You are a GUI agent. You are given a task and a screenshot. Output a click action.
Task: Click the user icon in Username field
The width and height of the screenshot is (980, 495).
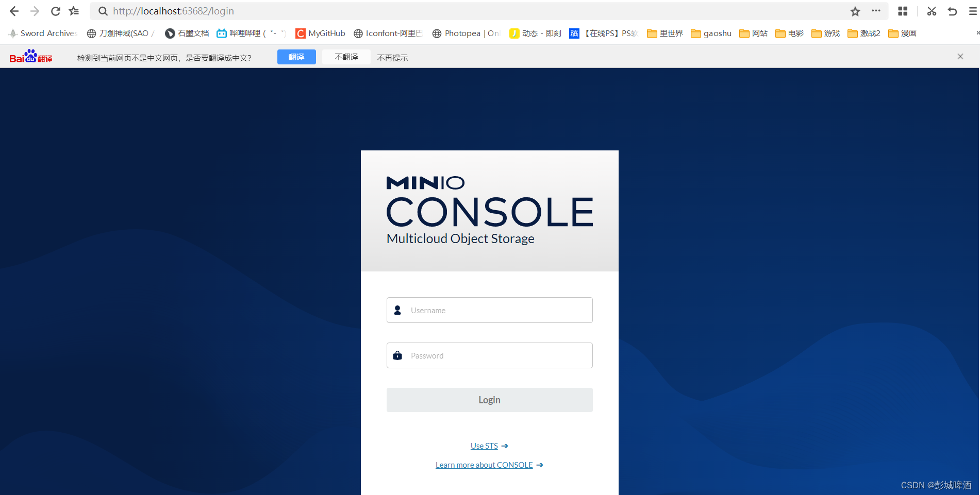pyautogui.click(x=397, y=310)
